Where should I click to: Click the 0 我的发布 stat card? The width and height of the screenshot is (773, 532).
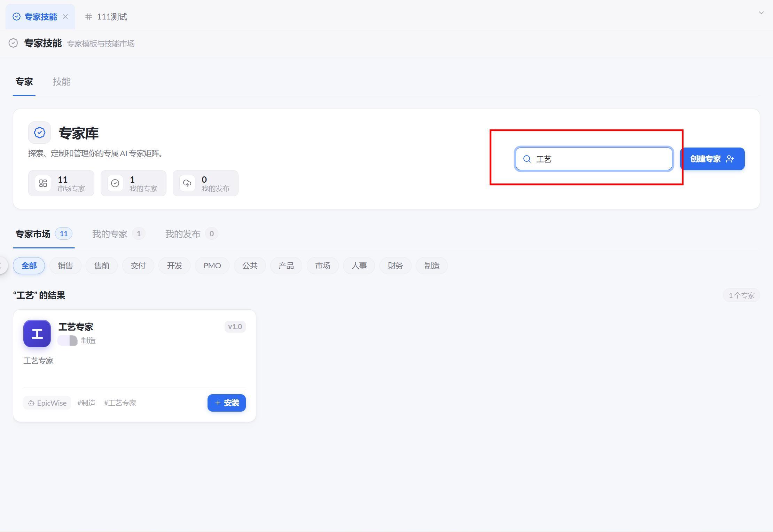[205, 183]
